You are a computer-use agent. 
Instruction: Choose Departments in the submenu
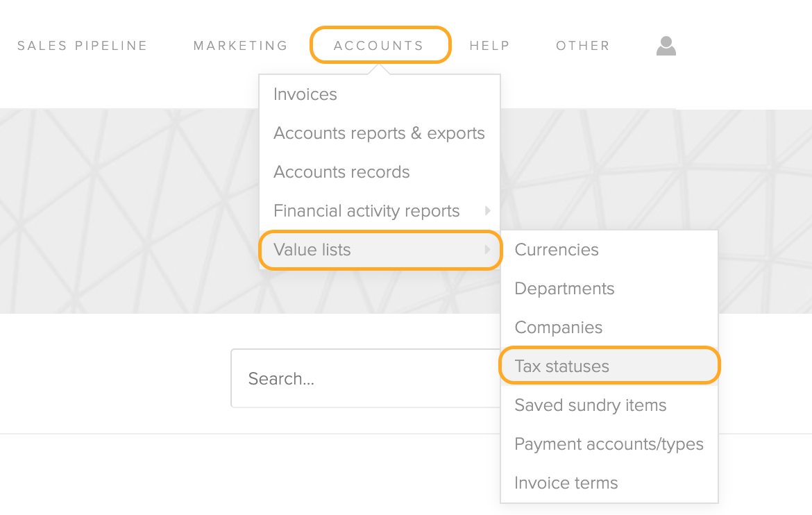point(609,289)
